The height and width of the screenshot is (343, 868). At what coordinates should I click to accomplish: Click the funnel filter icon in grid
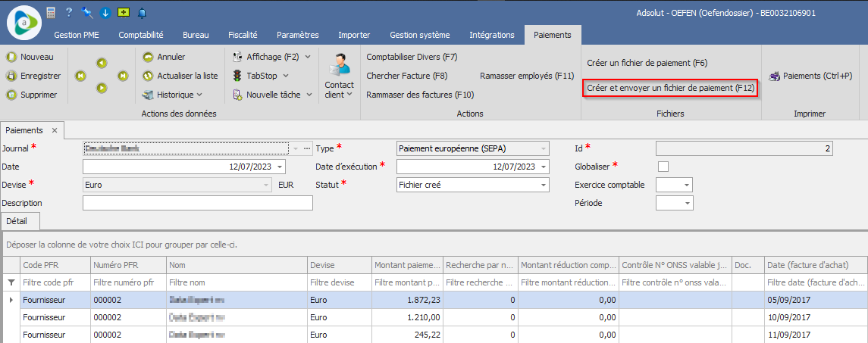pos(11,282)
